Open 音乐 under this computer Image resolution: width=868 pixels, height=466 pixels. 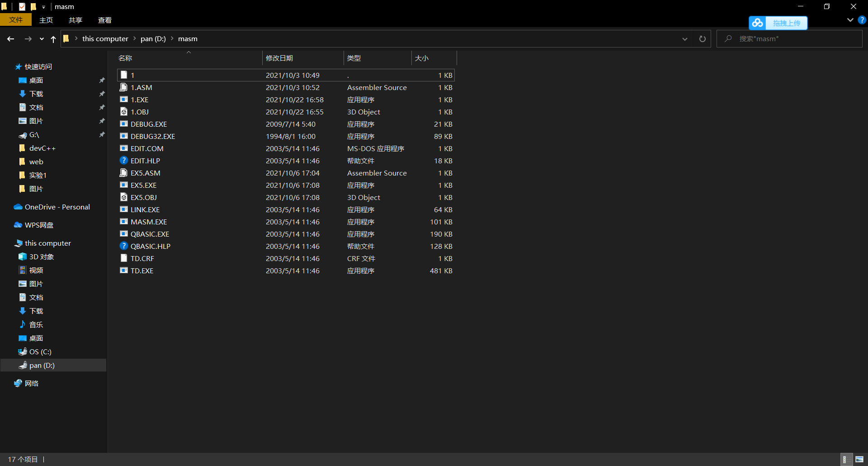pos(36,324)
